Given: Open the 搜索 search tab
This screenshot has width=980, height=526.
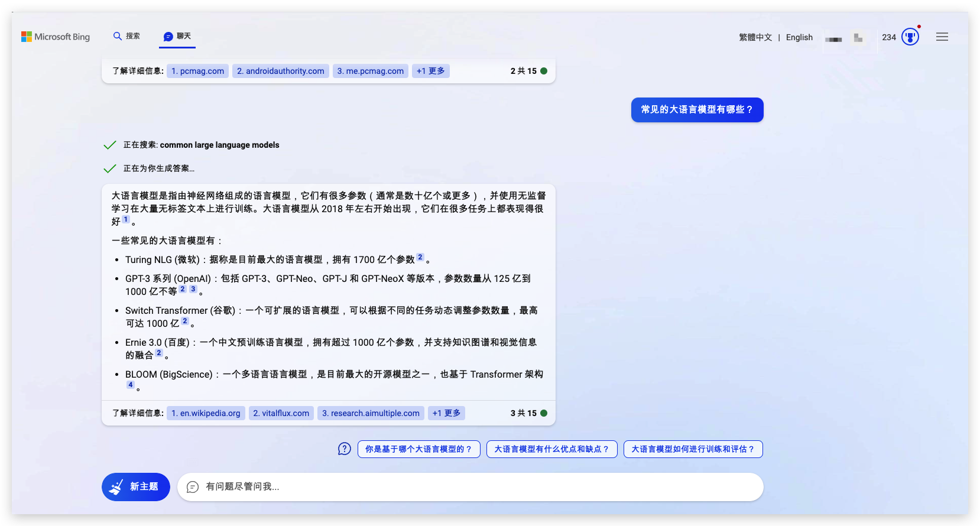Looking at the screenshot, I should pos(126,36).
